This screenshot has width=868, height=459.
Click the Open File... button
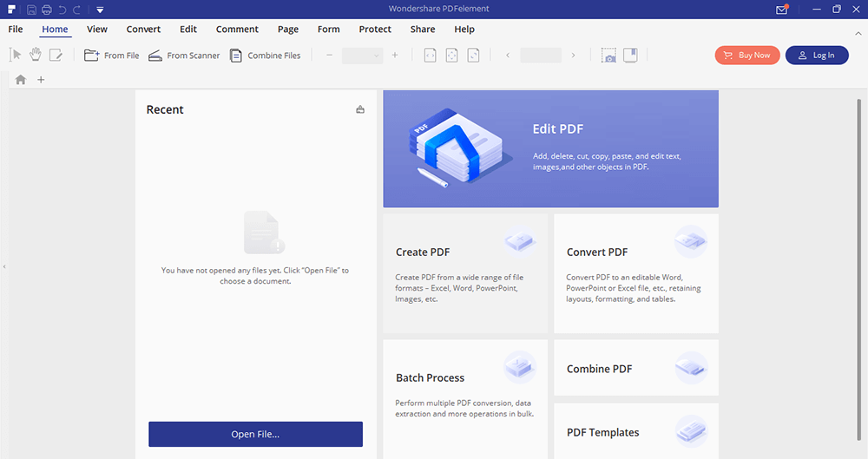pos(255,434)
